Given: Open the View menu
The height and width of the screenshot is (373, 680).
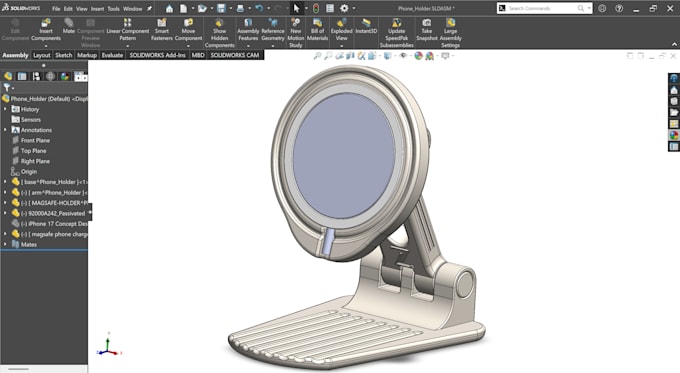Looking at the screenshot, I should click(x=82, y=9).
